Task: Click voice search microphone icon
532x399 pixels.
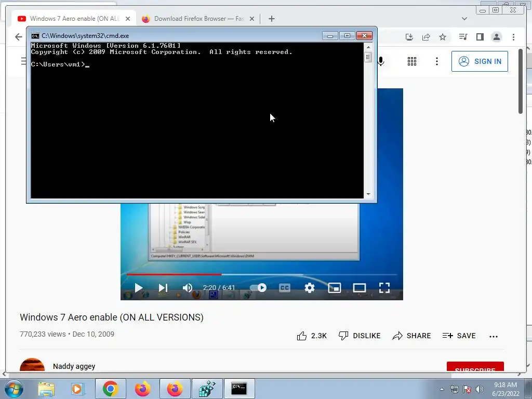Action: [x=381, y=61]
